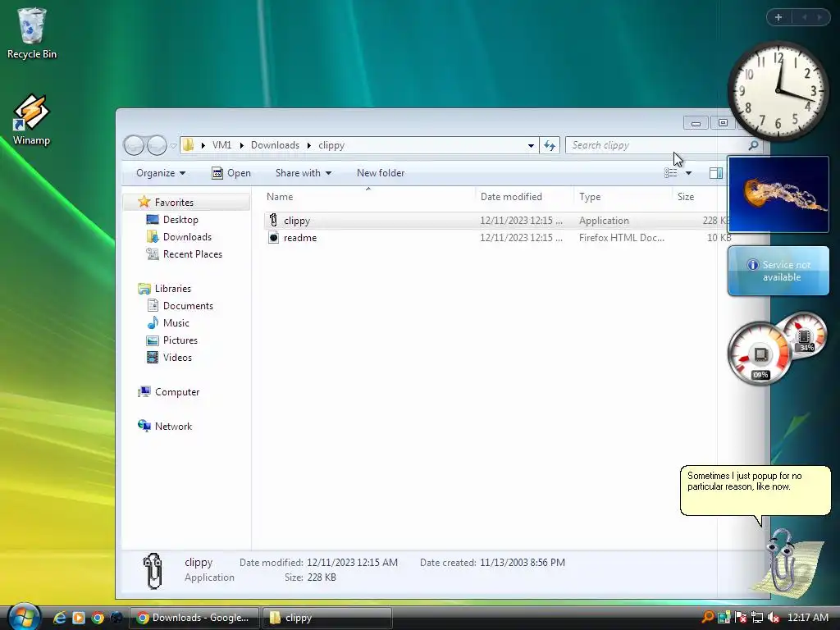Switch to Downloads - Google taskbar button
The image size is (840, 630).
point(194,618)
